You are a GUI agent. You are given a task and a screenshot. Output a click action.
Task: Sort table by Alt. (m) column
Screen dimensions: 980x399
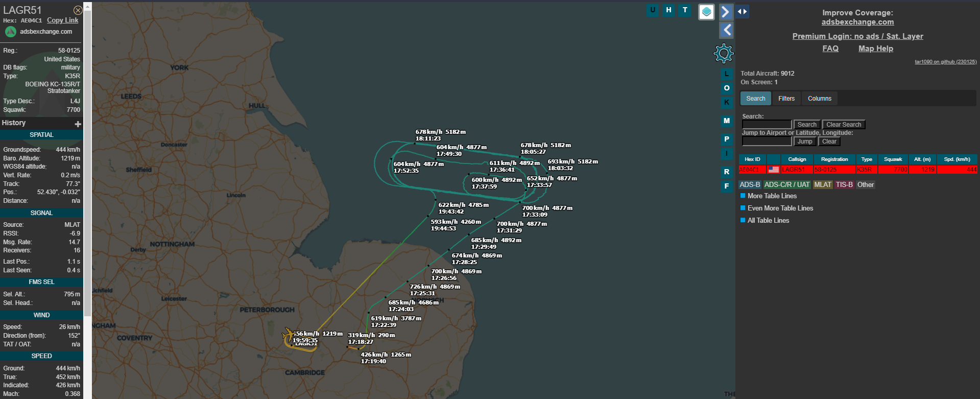tap(922, 159)
